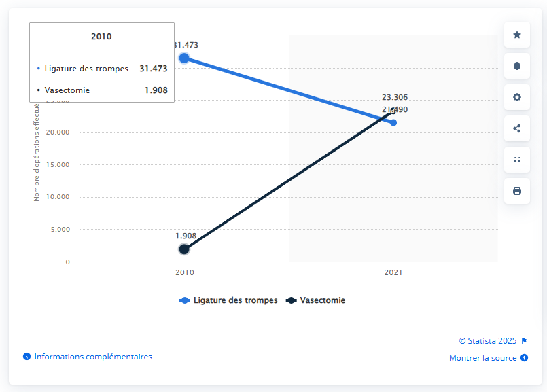The width and height of the screenshot is (547, 392).
Task: Click the 2021 x-axis label
Action: pyautogui.click(x=393, y=272)
